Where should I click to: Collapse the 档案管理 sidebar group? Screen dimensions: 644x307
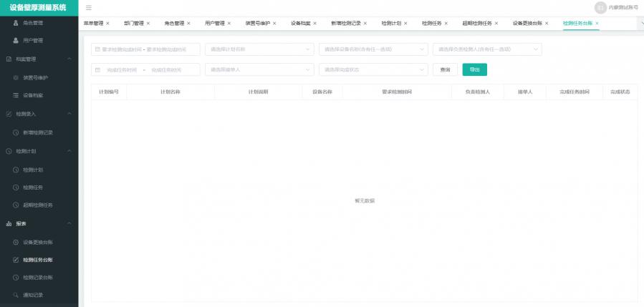(x=69, y=59)
